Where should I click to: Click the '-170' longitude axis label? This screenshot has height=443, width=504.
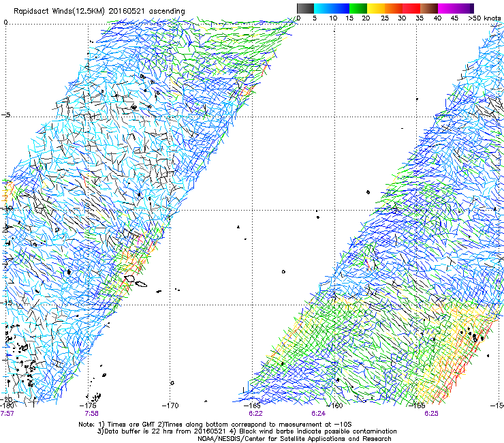pyautogui.click(x=170, y=406)
